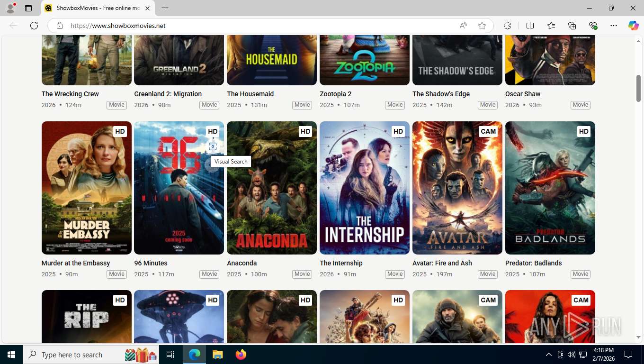Open Predator: Badlands poster
The height and width of the screenshot is (364, 644).
click(x=550, y=188)
